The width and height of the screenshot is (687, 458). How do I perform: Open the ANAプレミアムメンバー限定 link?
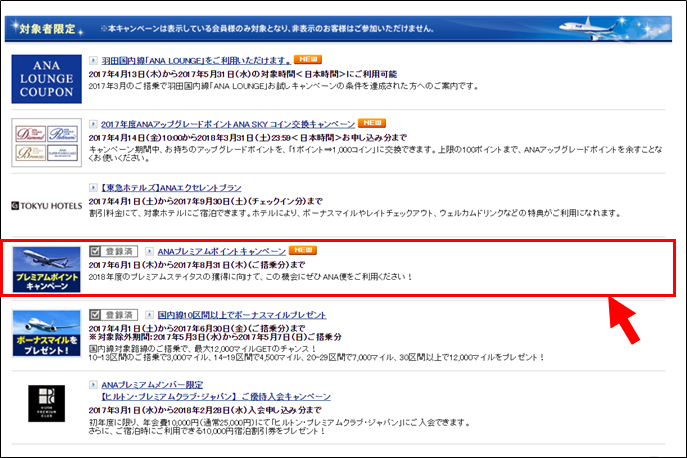point(152,385)
